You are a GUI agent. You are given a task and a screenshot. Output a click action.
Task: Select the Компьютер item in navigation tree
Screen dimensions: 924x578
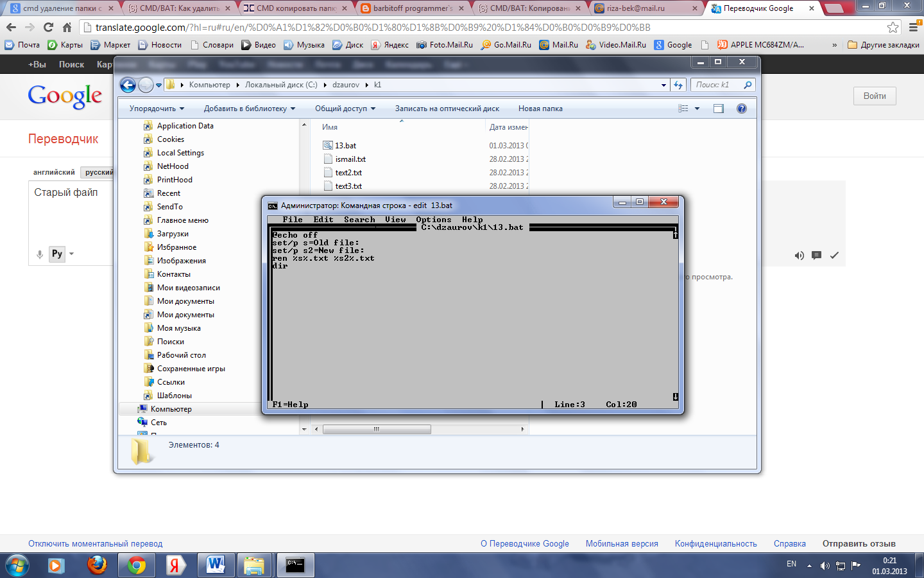[x=171, y=409]
